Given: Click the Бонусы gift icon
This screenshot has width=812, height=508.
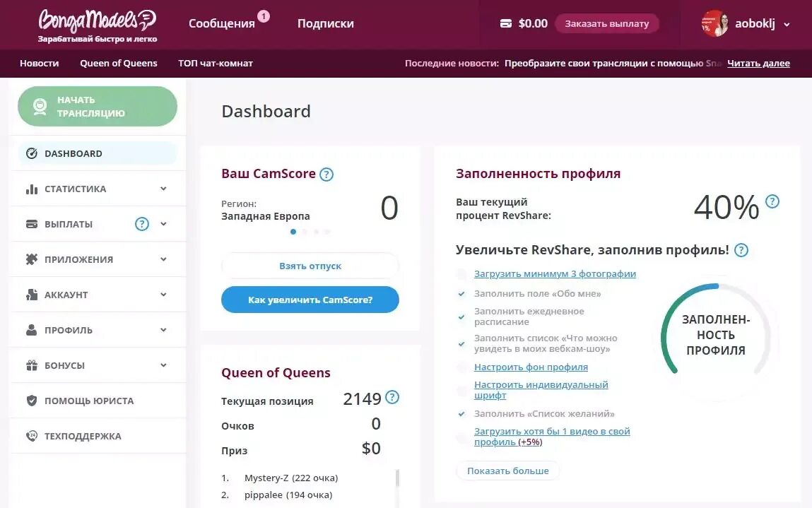Looking at the screenshot, I should click(32, 365).
